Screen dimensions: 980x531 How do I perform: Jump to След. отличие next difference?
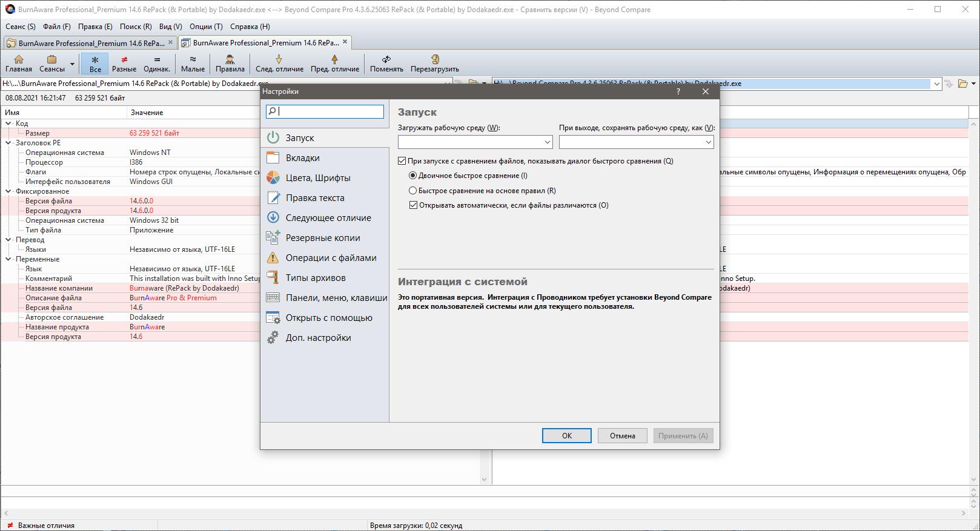click(x=279, y=64)
